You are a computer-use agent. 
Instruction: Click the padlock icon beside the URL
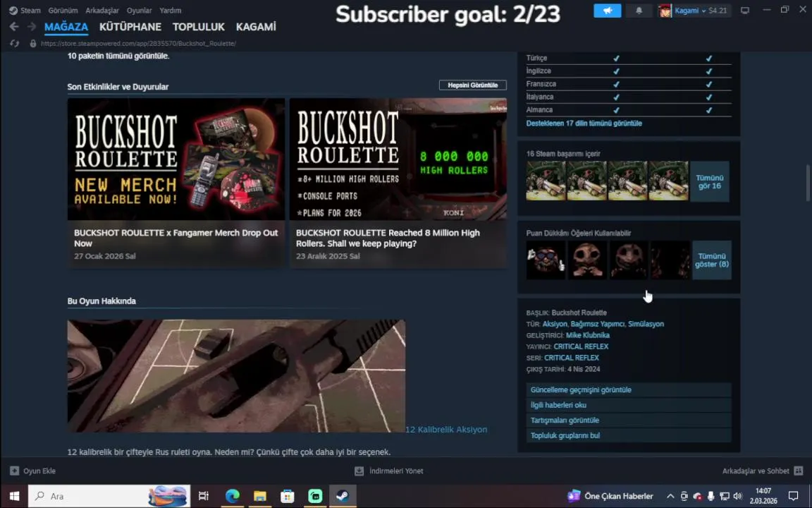tap(33, 44)
